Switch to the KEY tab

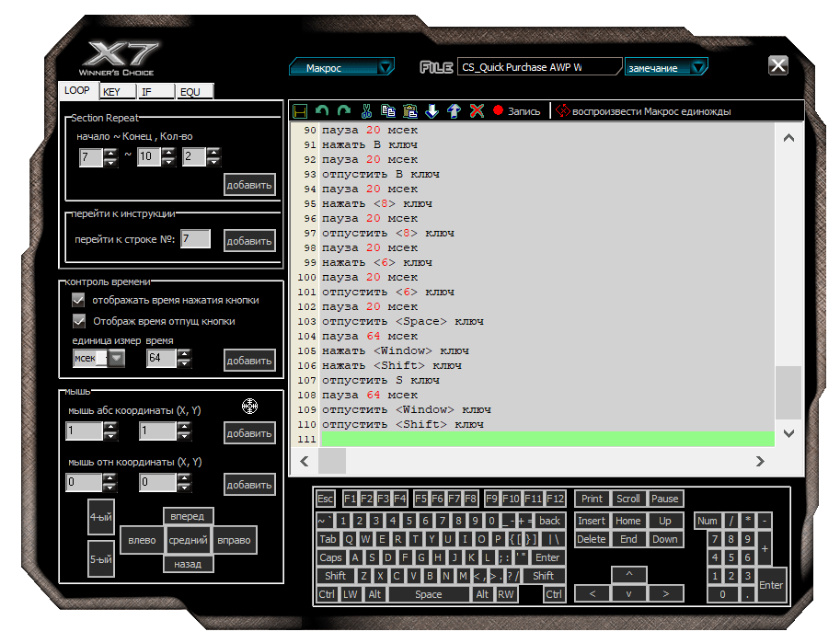[x=118, y=92]
